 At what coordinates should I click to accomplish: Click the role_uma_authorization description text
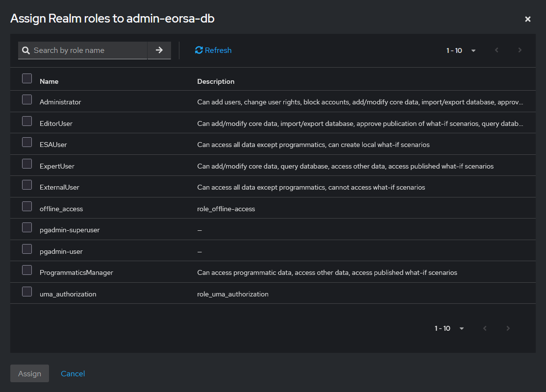(x=233, y=294)
